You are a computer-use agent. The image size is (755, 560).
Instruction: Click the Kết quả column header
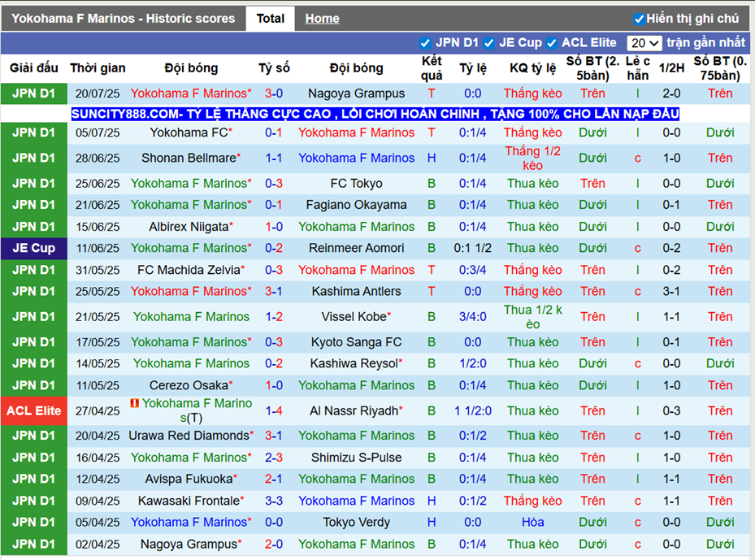(432, 68)
